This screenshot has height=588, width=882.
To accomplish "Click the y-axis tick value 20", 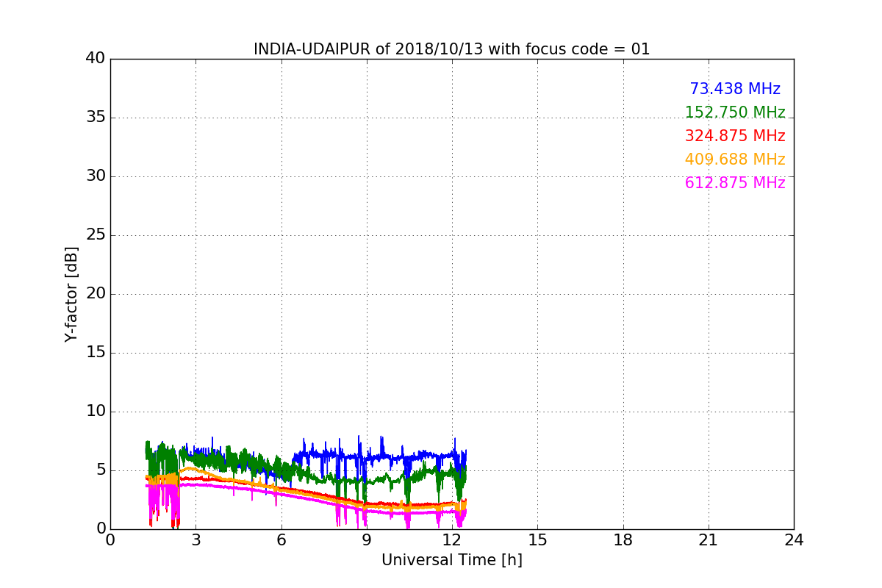I will pos(96,294).
